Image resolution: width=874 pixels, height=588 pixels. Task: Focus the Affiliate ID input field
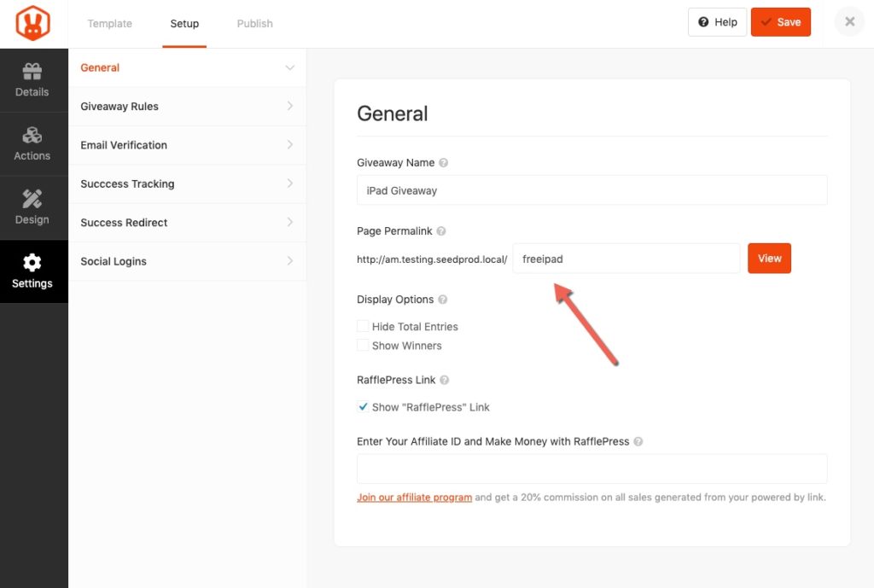592,469
